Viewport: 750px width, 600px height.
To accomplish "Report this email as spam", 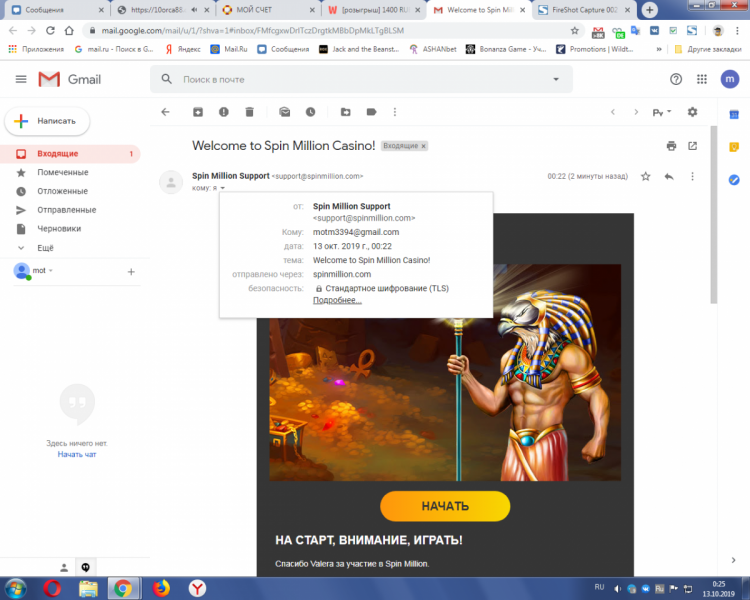I will [x=224, y=112].
